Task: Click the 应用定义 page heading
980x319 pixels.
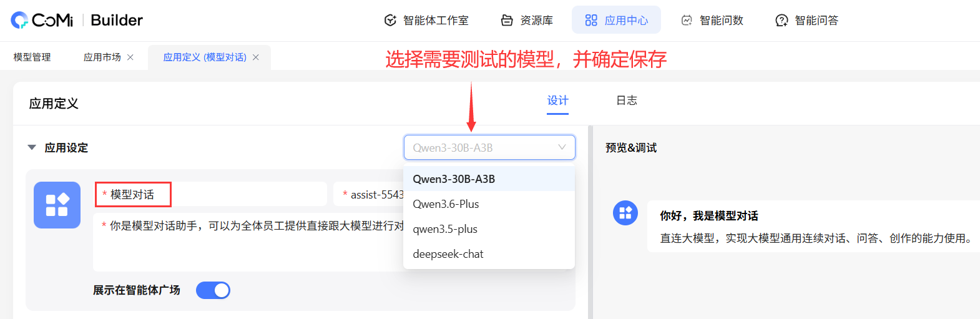Action: tap(54, 104)
